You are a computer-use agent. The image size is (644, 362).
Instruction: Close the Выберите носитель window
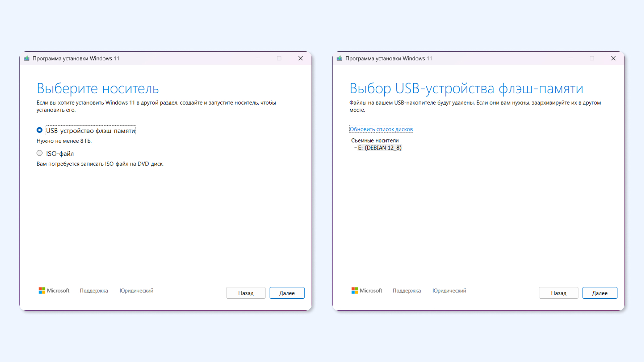[x=301, y=58]
